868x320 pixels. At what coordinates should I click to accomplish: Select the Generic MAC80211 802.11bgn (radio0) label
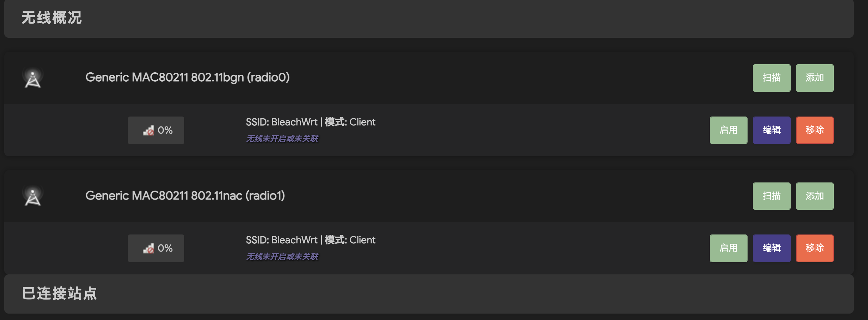[187, 77]
